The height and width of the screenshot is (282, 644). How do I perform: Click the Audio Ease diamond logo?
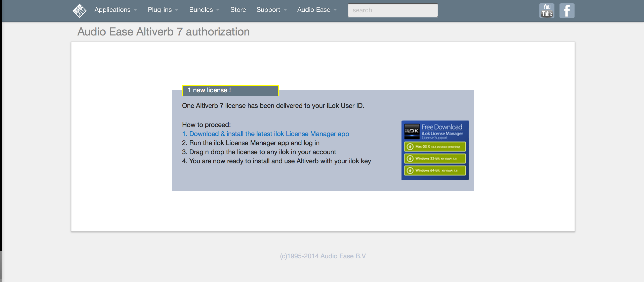click(79, 11)
